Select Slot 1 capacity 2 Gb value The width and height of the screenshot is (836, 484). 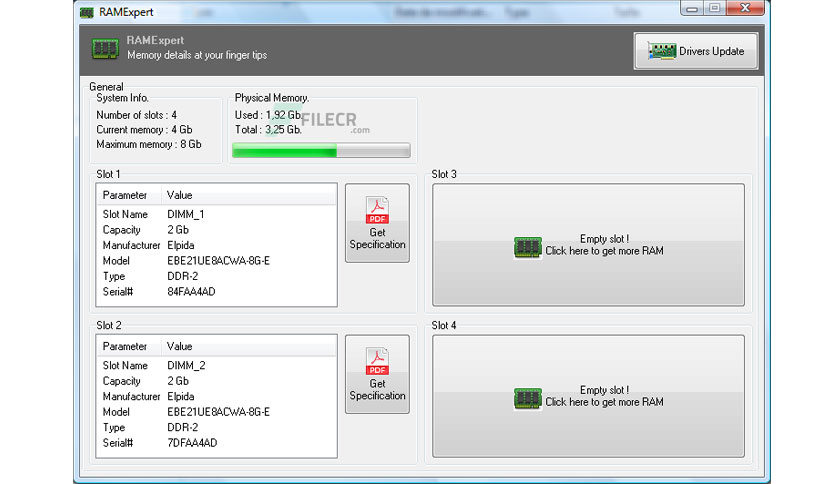click(x=178, y=230)
